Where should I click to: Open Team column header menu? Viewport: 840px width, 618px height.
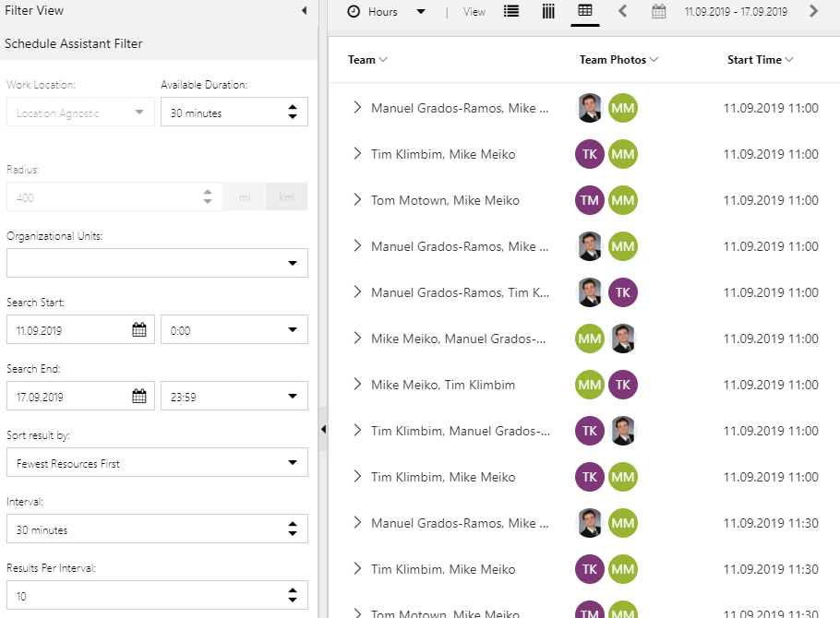(383, 60)
